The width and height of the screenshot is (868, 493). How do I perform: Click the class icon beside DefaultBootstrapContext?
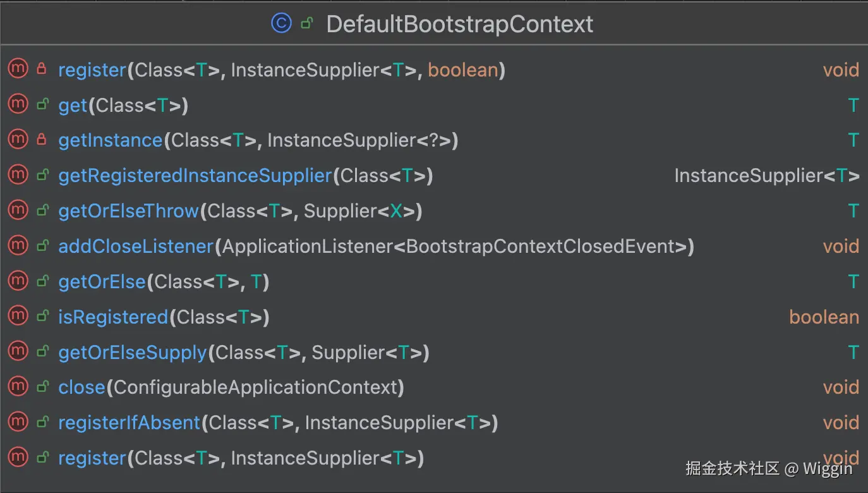(x=281, y=23)
